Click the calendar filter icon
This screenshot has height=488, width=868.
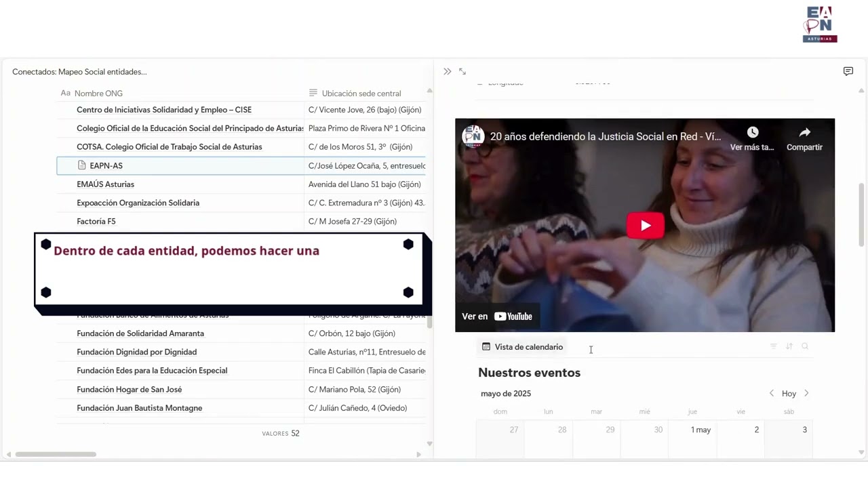773,346
